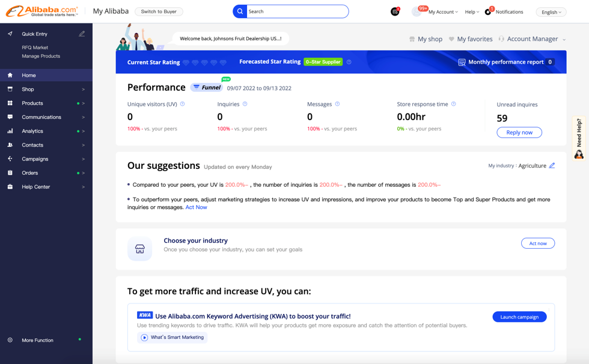This screenshot has height=364, width=589.
Task: Click the Store response time help icon
Action: (453, 104)
